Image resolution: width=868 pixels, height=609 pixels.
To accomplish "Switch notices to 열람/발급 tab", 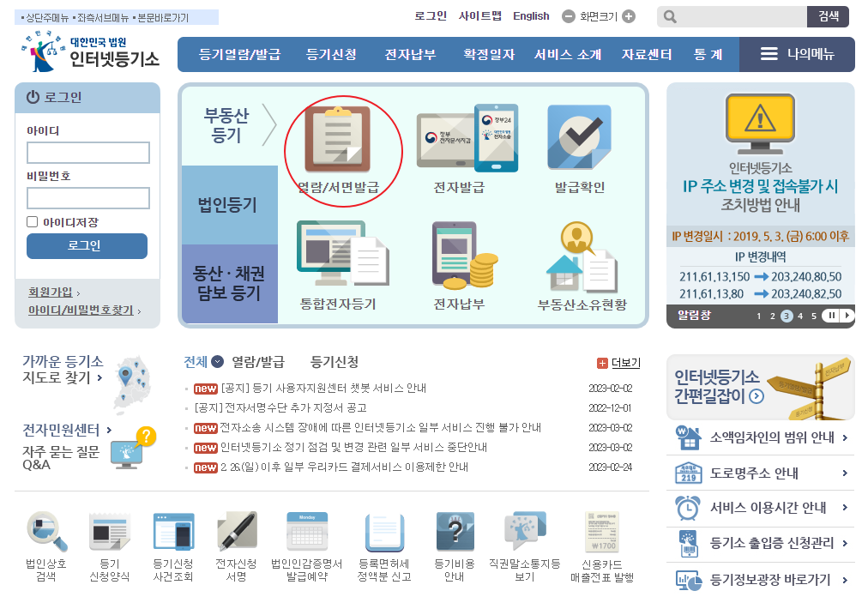I will (258, 362).
